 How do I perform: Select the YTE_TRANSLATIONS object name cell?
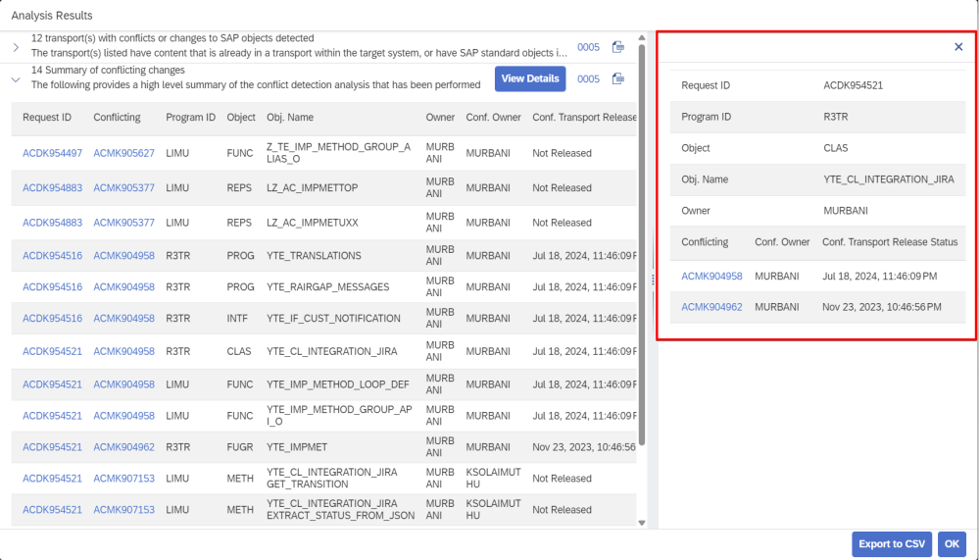coord(314,255)
